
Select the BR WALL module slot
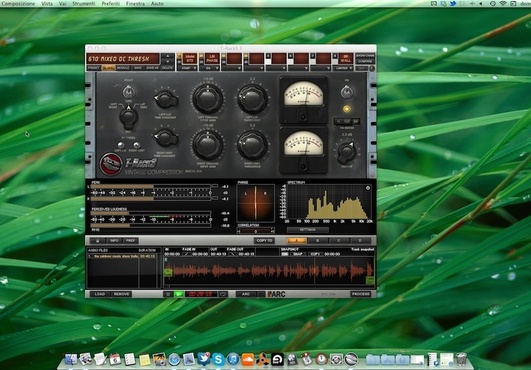coord(346,58)
